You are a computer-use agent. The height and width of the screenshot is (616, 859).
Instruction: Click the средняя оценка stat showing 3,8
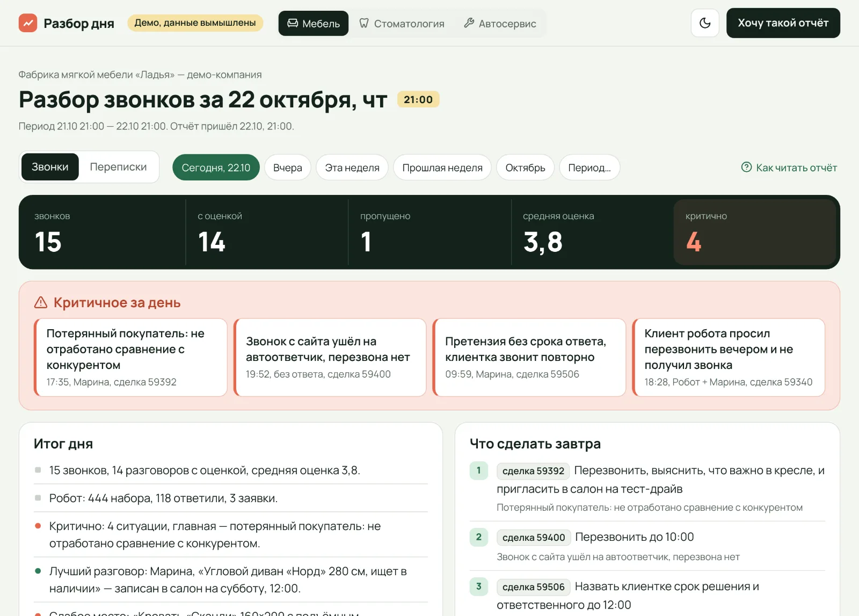592,232
